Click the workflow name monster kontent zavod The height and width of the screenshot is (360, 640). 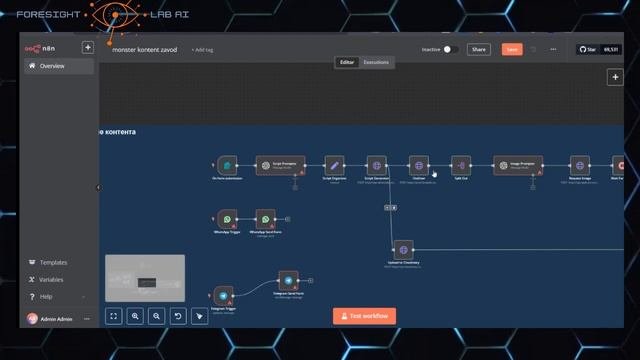coord(144,50)
